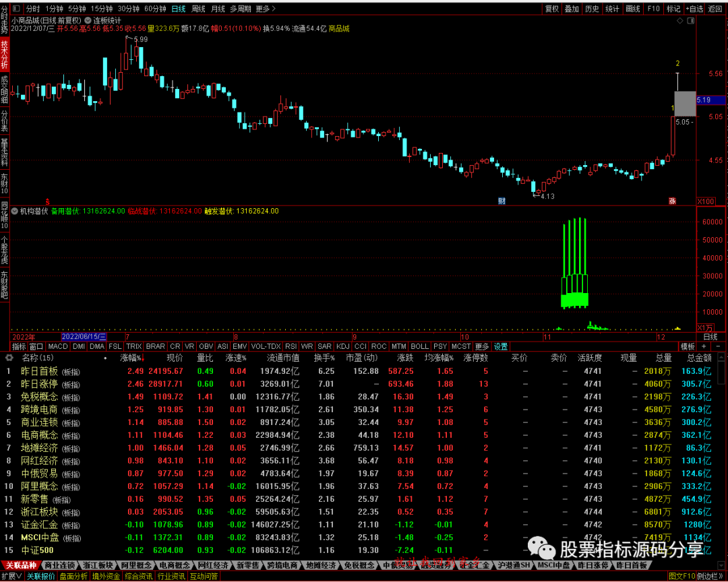Open the 技术分析 sidebar panel

coord(4,55)
